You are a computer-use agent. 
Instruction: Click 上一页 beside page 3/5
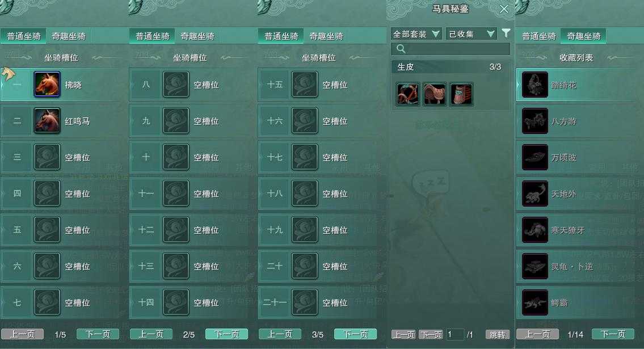pyautogui.click(x=280, y=334)
